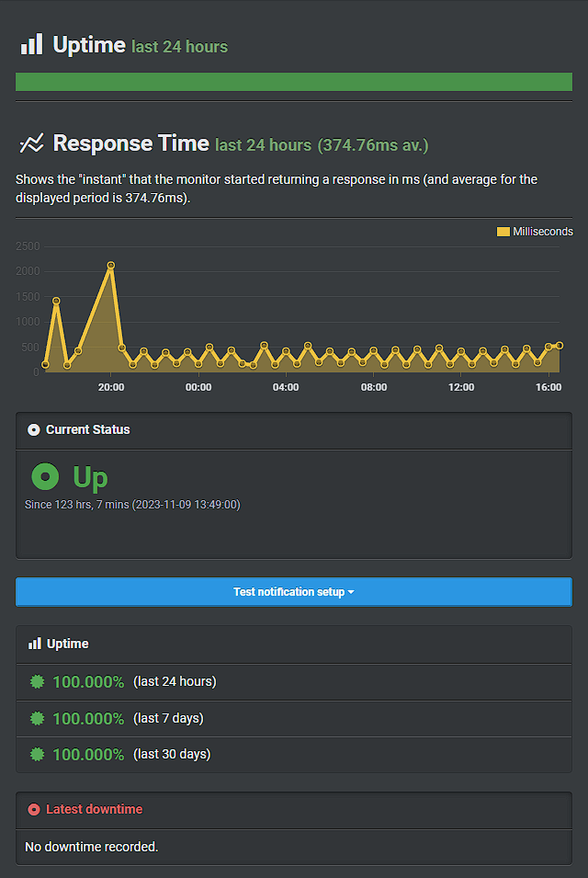Click the red Latest downtime icon
Screen dimensions: 588x878
tap(34, 810)
